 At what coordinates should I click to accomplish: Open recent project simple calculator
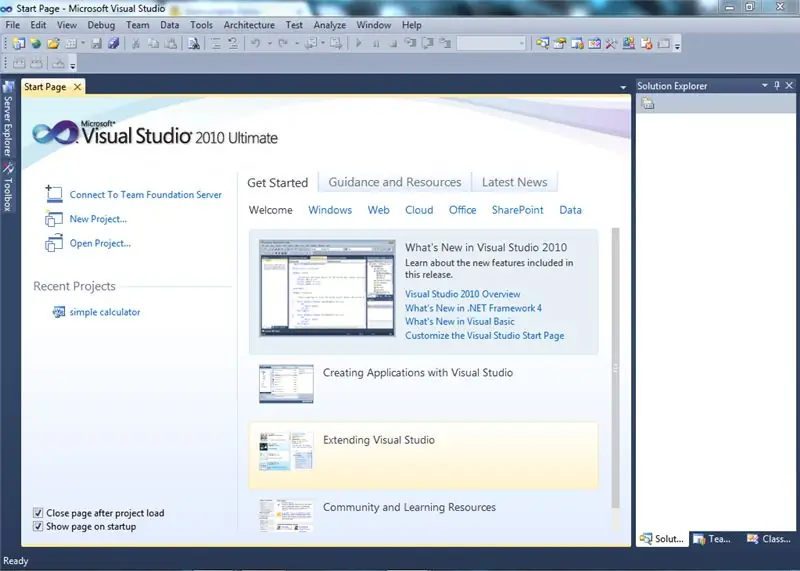105,312
